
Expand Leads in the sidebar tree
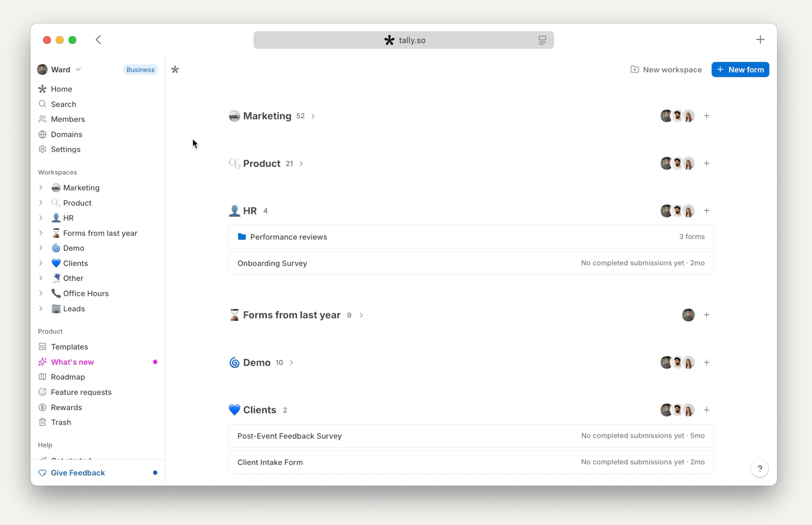[40, 308]
